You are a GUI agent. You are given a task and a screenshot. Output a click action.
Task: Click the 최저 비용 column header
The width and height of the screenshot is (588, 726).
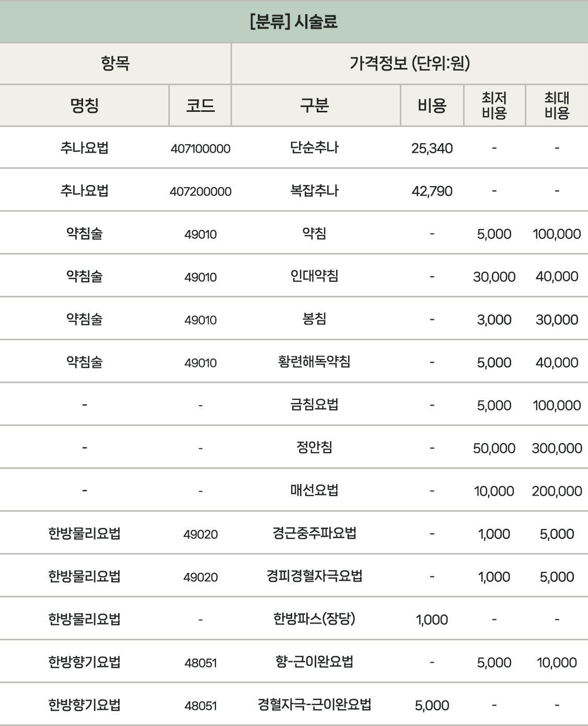tap(494, 106)
